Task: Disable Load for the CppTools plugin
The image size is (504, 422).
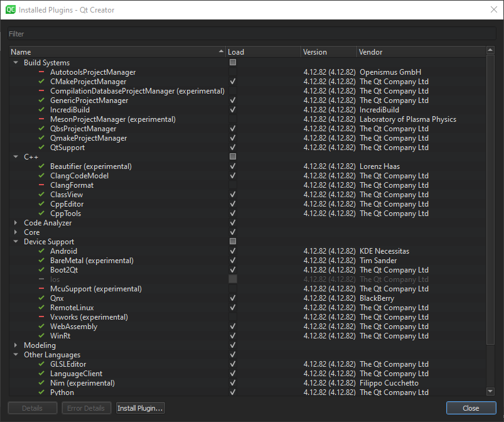Action: (232, 214)
